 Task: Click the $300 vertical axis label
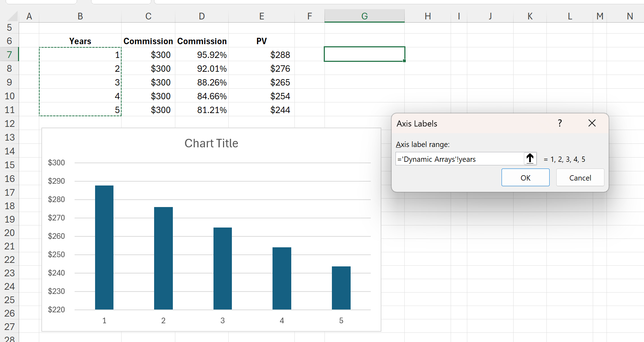[x=57, y=163]
